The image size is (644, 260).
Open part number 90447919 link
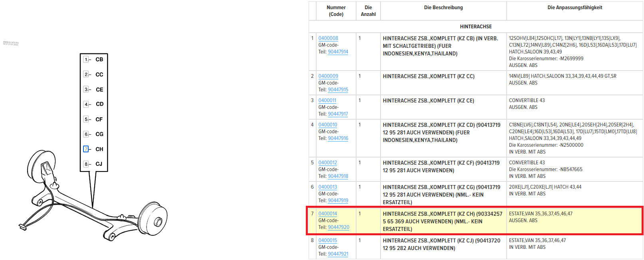tap(338, 201)
